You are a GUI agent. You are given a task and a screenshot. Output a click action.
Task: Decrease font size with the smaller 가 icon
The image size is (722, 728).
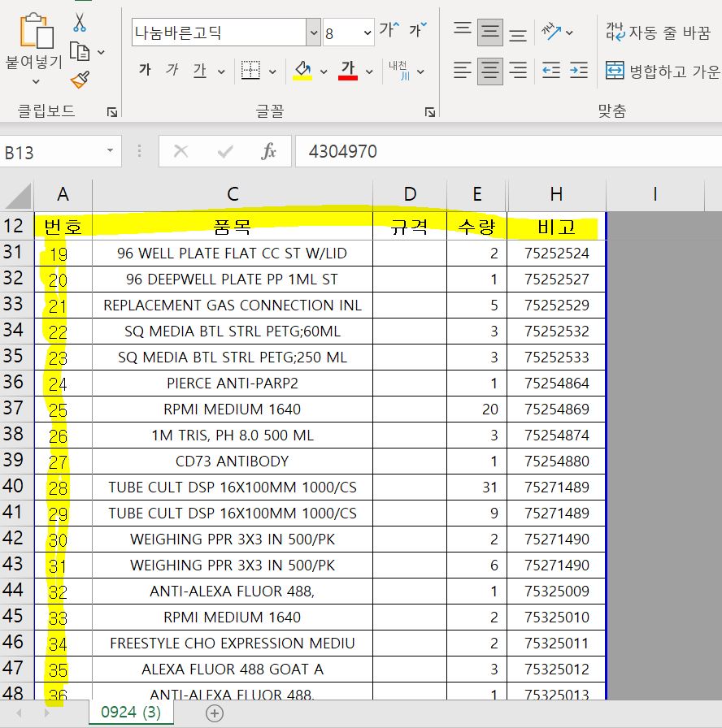tap(417, 30)
